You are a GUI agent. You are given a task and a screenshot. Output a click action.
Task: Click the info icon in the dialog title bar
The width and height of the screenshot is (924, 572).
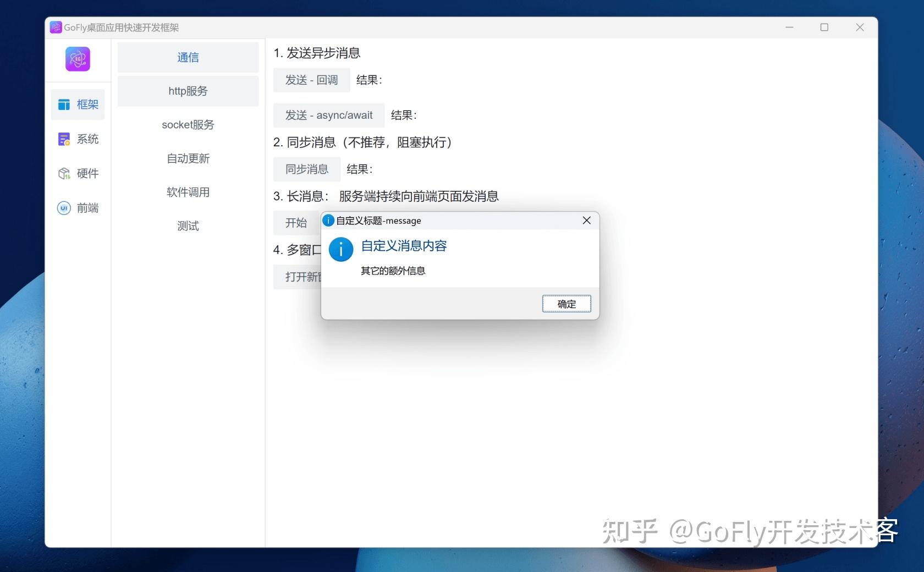328,221
